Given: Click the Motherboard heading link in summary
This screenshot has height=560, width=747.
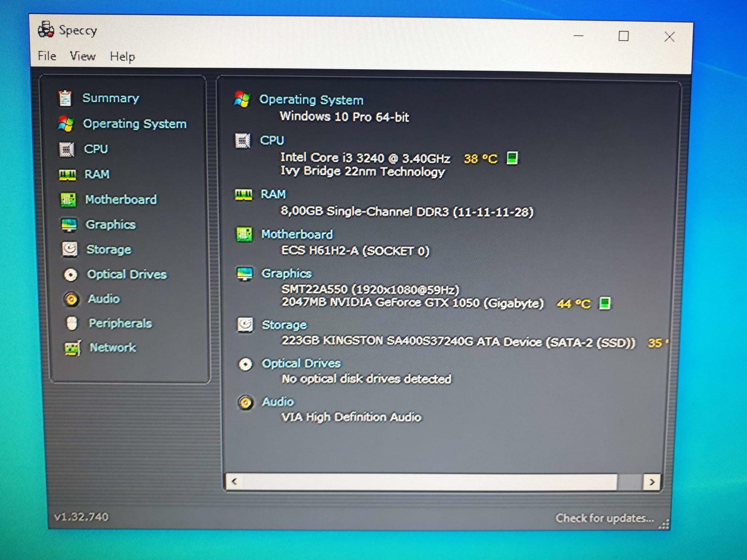Looking at the screenshot, I should point(297,234).
